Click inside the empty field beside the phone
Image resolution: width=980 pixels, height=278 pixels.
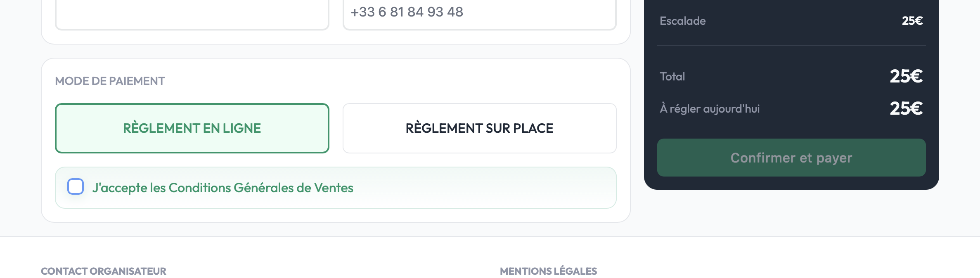[192, 12]
